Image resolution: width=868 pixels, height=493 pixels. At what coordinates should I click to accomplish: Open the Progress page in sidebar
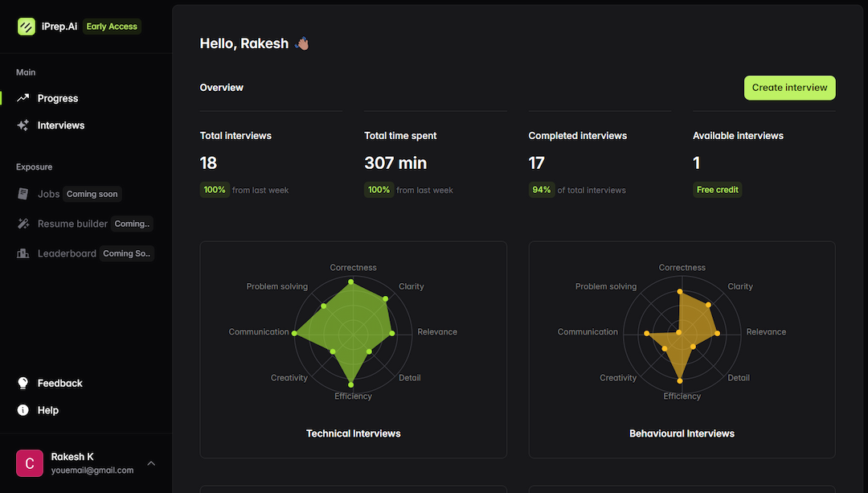(58, 98)
